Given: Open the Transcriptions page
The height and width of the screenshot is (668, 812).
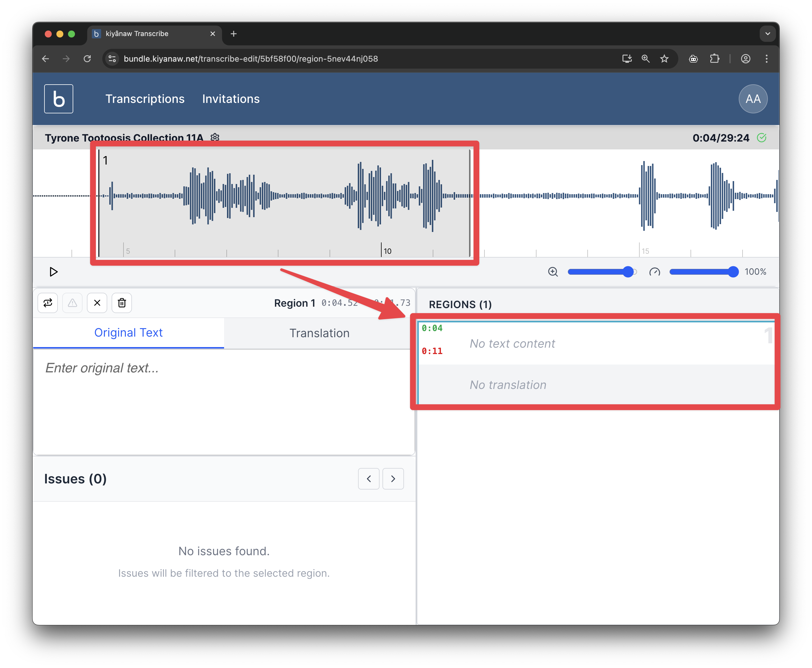Looking at the screenshot, I should (145, 99).
